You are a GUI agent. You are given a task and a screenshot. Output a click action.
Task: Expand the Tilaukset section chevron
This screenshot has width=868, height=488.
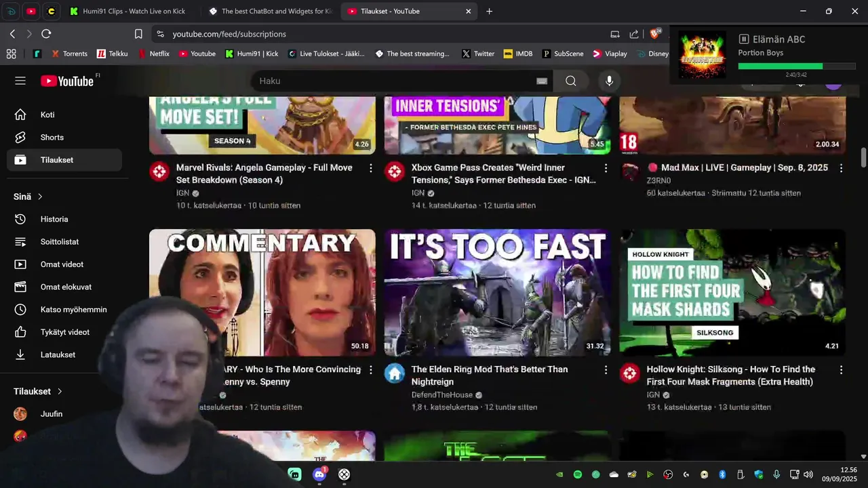[x=60, y=391]
